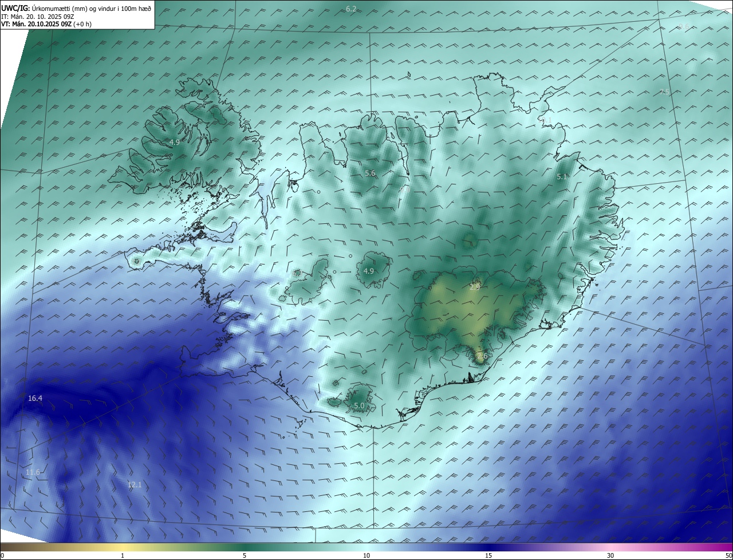Click the 5.6 value in northern Iceland
The width and height of the screenshot is (733, 560).
(x=370, y=173)
